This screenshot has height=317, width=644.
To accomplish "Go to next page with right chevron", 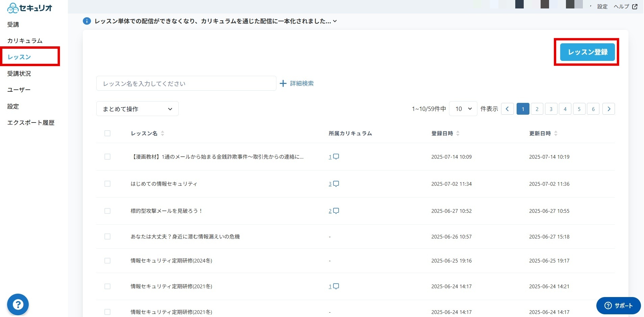I will coord(609,109).
